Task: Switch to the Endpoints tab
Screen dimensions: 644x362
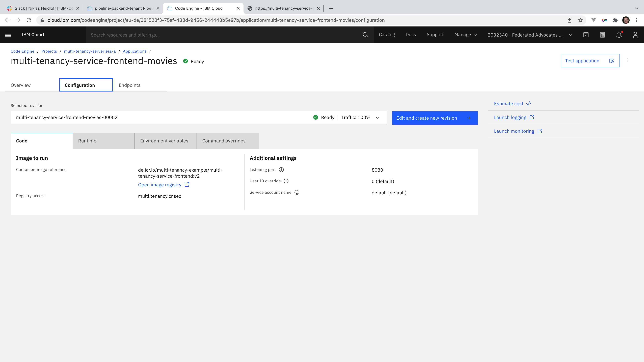Action: point(129,85)
